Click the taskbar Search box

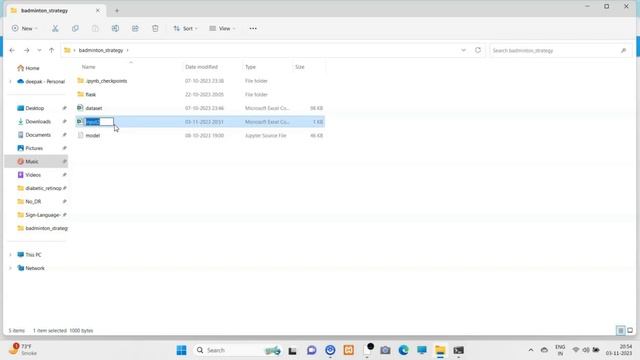pyautogui.click(x=238, y=350)
